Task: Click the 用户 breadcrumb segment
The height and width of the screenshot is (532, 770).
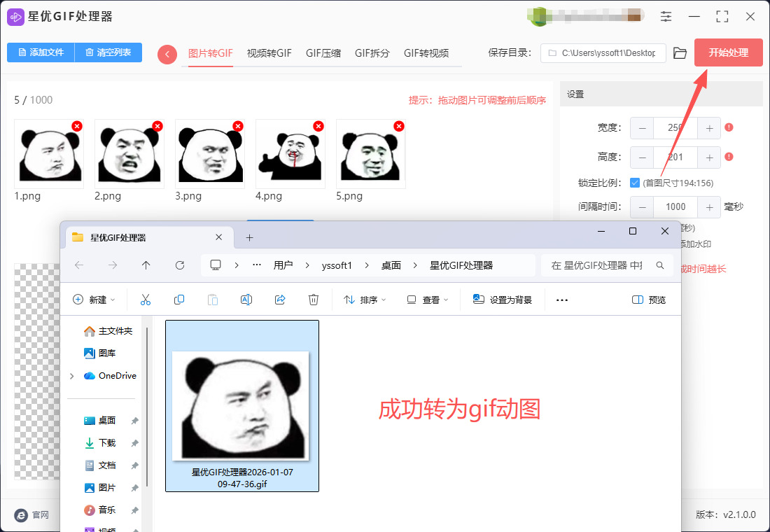Action: (283, 265)
